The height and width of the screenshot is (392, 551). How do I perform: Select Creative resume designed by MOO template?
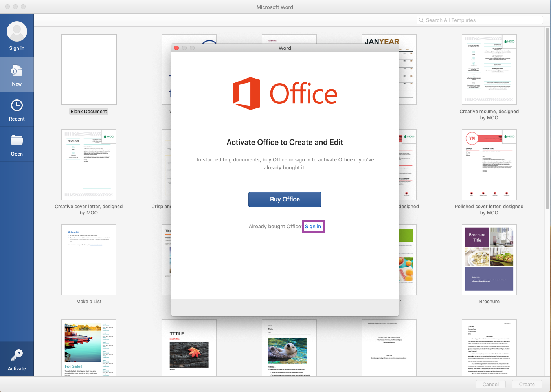[x=489, y=70]
